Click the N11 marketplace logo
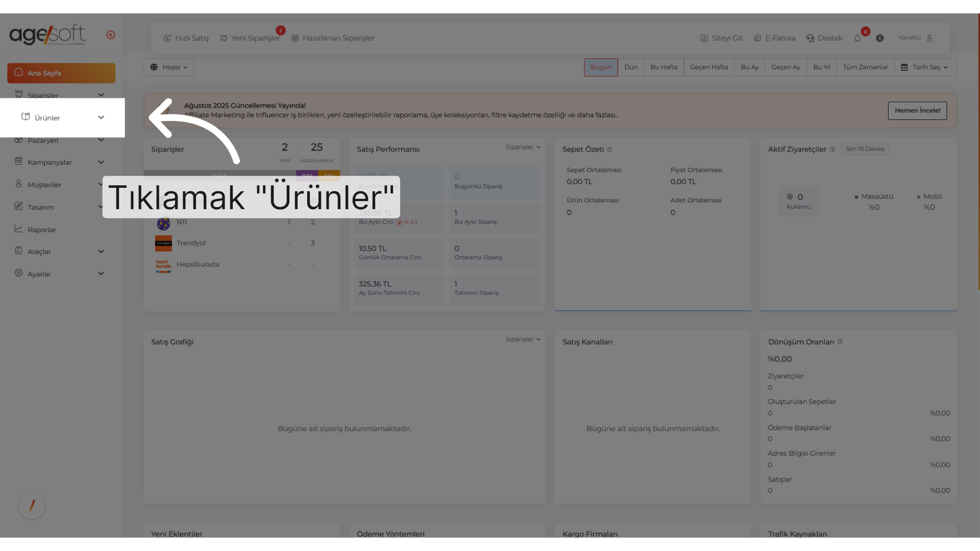980x551 pixels. pyautogui.click(x=163, y=223)
